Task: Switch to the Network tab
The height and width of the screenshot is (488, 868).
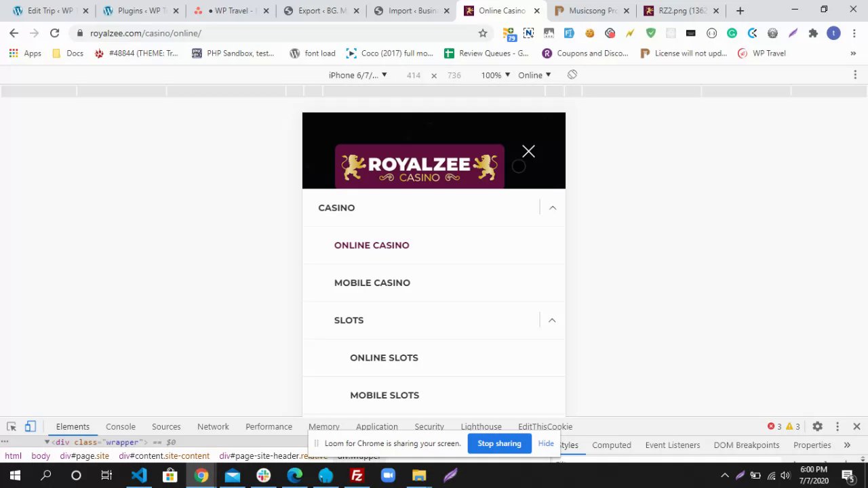Action: click(213, 426)
